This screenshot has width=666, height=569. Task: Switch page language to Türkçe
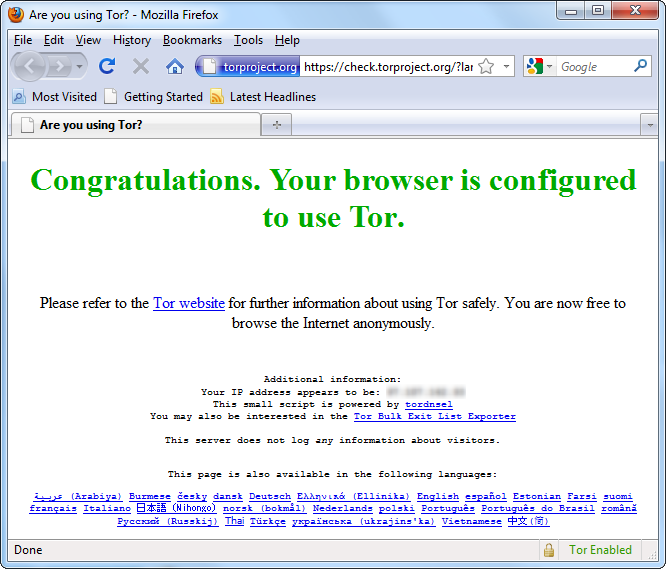(x=268, y=521)
